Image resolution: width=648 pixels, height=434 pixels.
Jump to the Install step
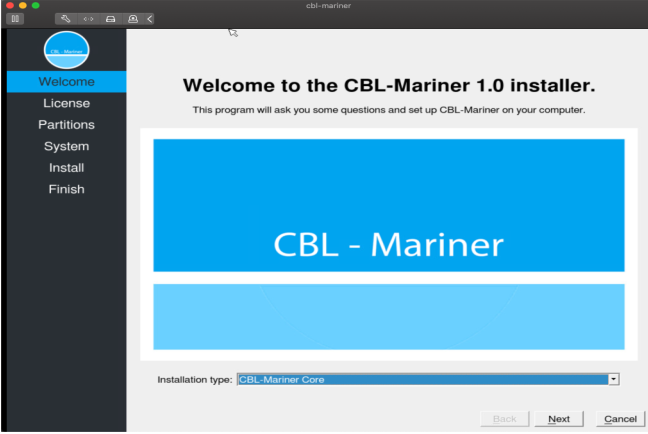(67, 167)
